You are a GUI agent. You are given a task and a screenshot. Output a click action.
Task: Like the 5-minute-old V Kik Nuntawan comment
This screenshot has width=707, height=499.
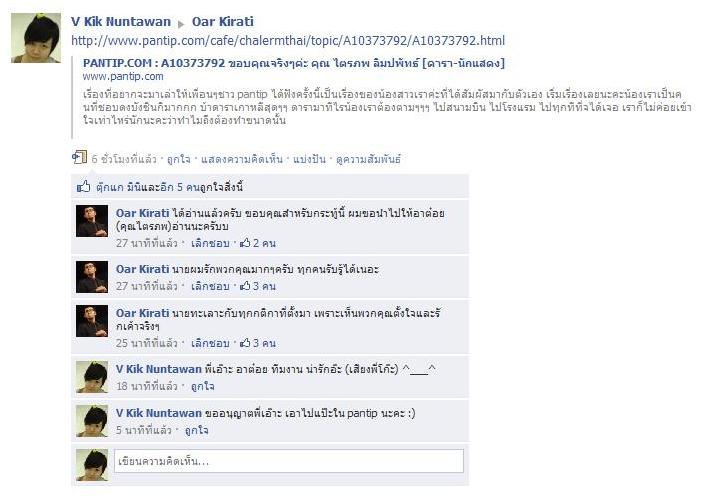pos(197,430)
